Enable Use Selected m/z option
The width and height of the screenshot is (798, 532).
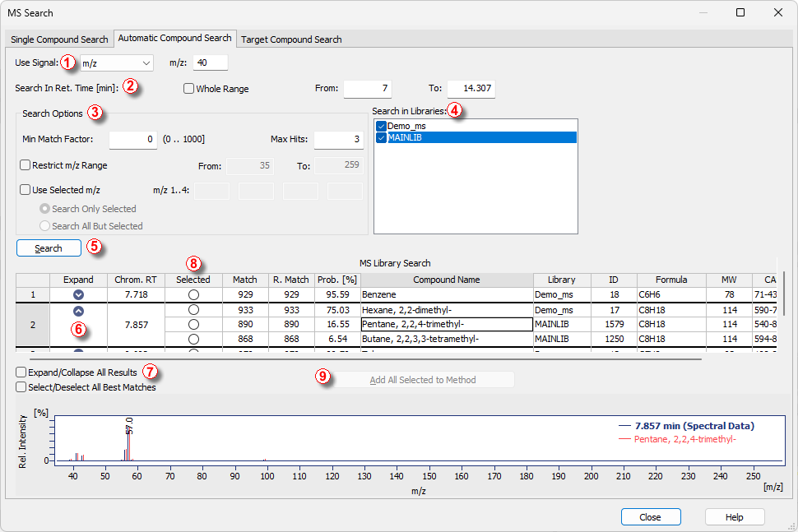(x=26, y=190)
